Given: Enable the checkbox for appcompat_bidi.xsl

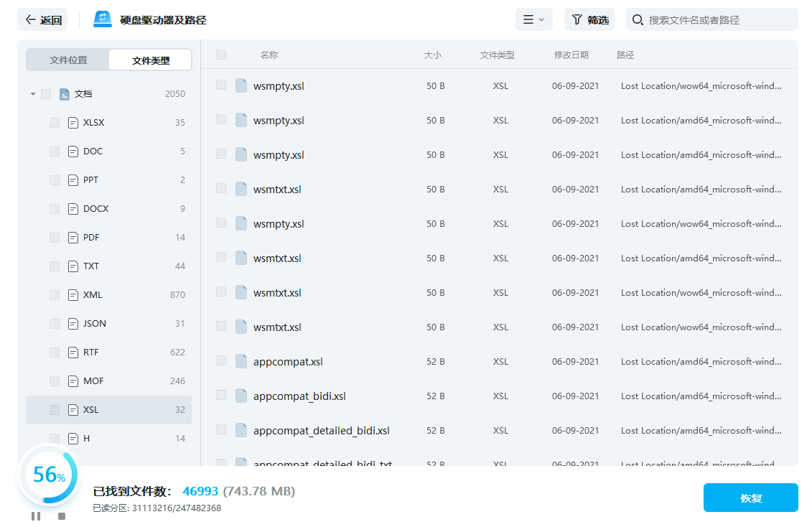Looking at the screenshot, I should coord(221,396).
